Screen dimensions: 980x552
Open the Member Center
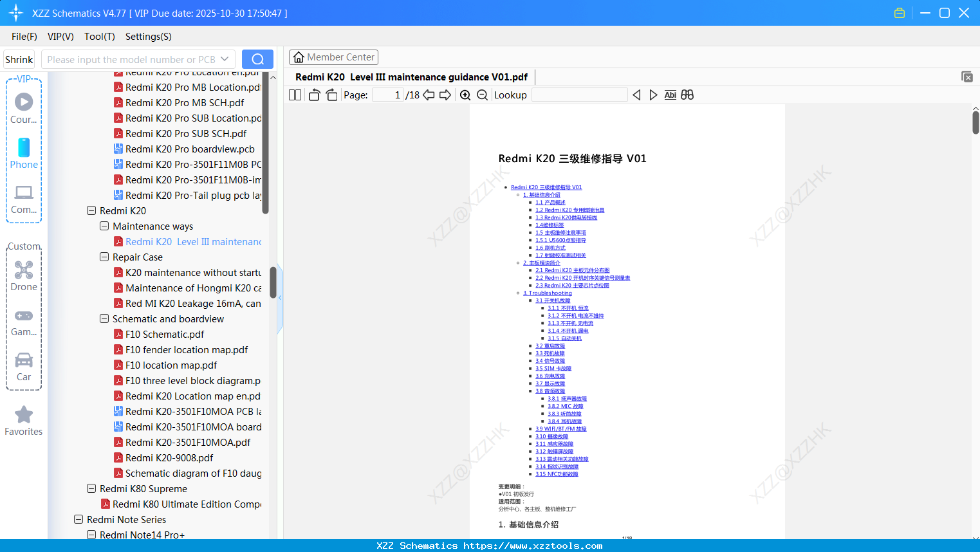click(x=333, y=57)
